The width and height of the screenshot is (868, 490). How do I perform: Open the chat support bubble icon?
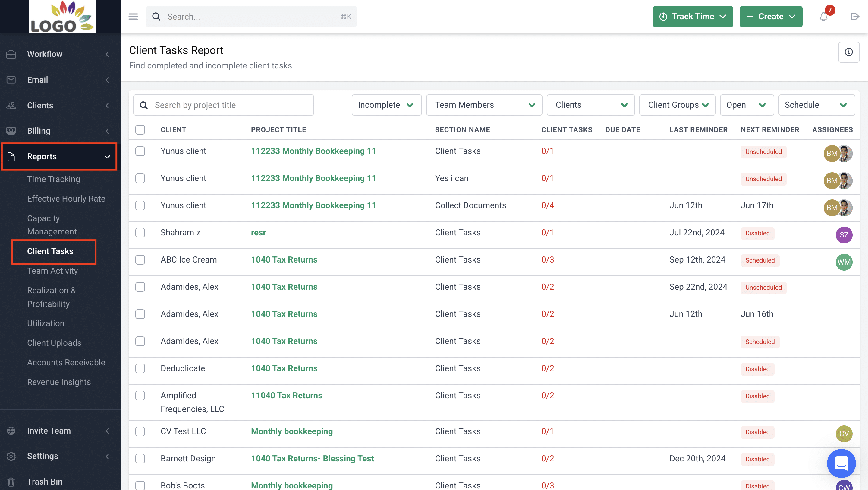tap(841, 463)
